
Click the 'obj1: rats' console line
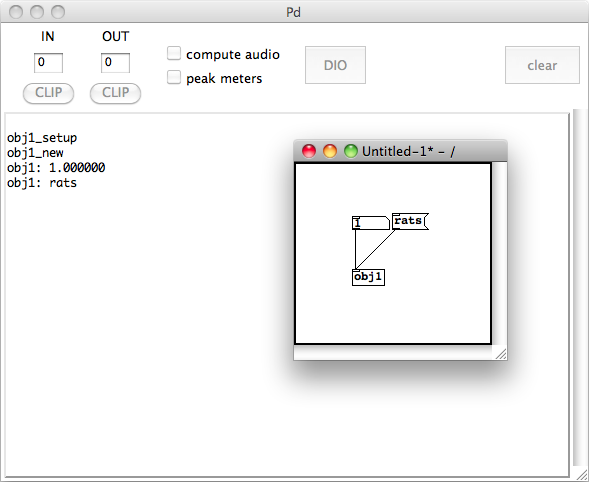[x=42, y=183]
